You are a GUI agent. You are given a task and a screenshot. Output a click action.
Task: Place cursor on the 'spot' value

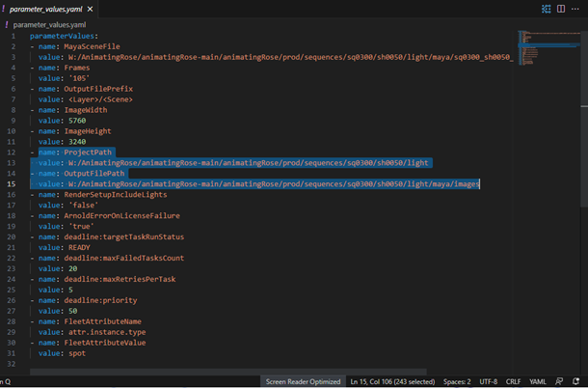76,354
